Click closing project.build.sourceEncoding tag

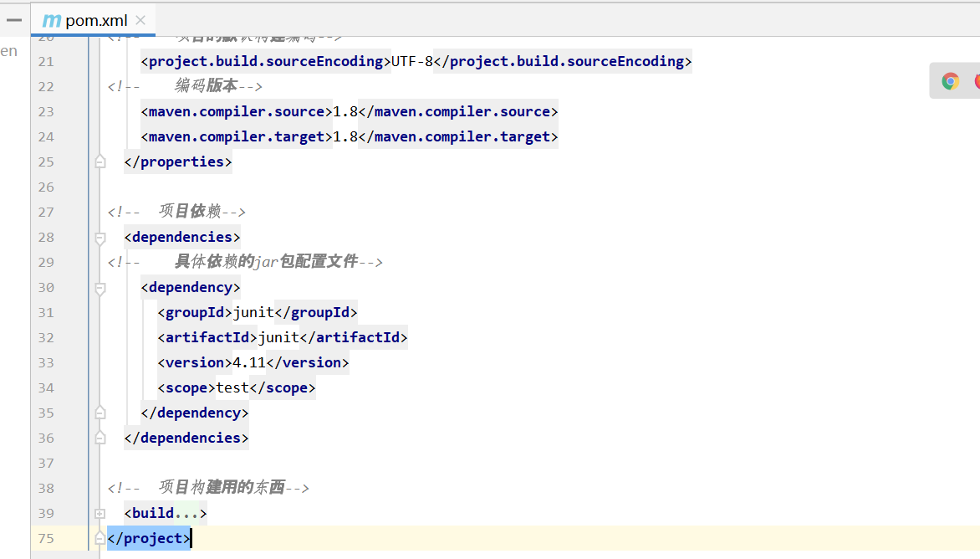click(x=563, y=61)
